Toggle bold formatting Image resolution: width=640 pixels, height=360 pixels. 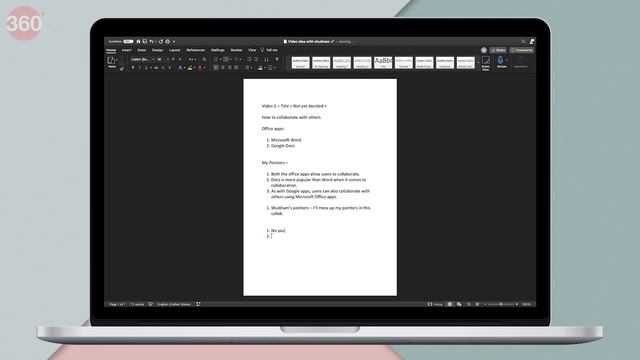point(133,68)
